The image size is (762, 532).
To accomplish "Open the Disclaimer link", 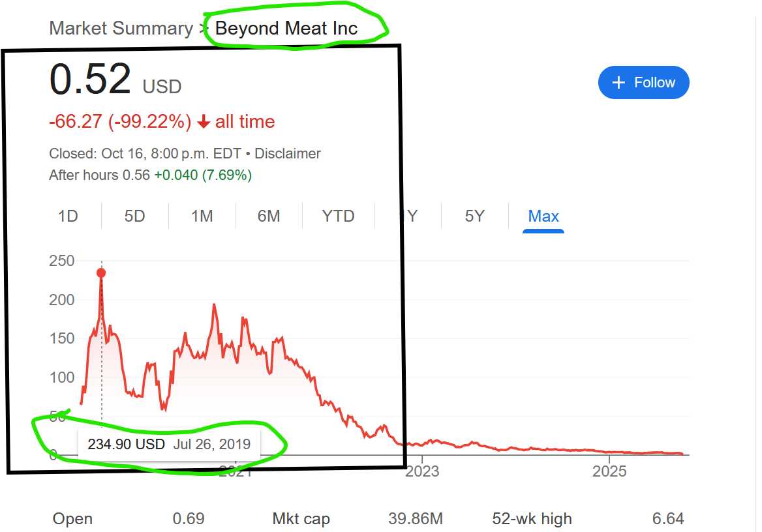I will click(x=288, y=154).
